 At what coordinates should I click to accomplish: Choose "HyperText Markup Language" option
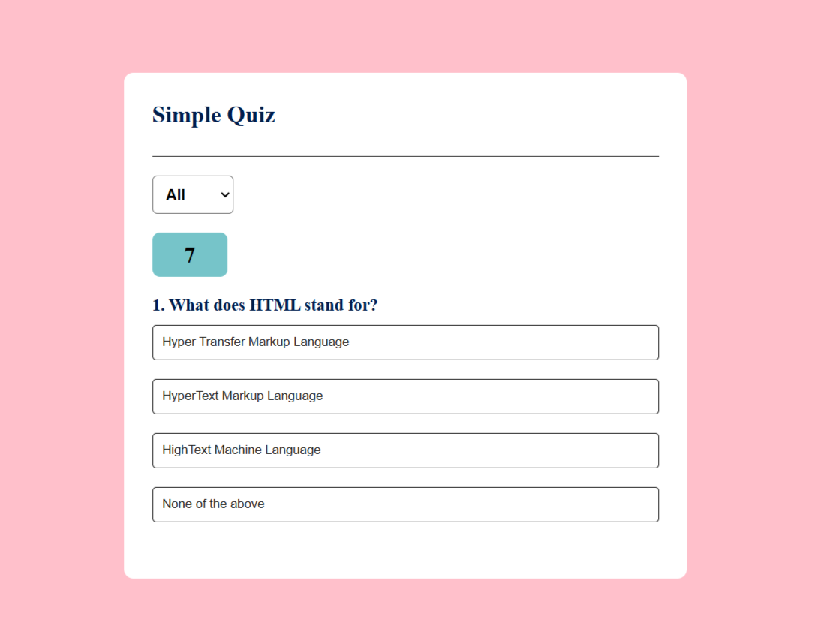(x=405, y=396)
